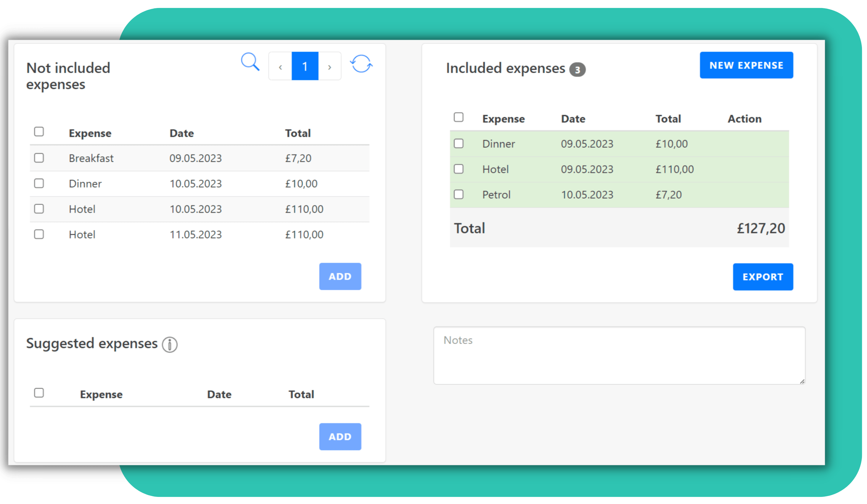The height and width of the screenshot is (504, 867).
Task: Select the Hotel 11.05.2023 expense checkbox
Action: (x=39, y=234)
